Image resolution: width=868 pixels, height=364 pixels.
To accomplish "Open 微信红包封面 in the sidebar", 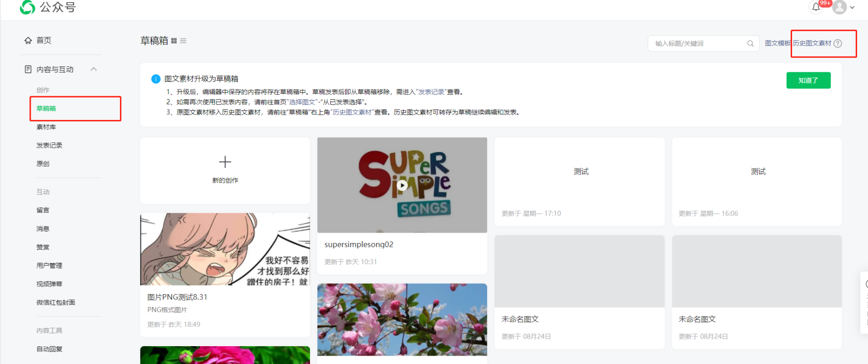I will [56, 302].
